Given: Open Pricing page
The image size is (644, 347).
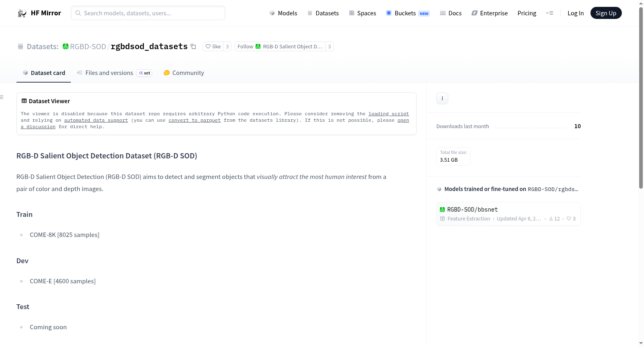Looking at the screenshot, I should click(x=527, y=13).
